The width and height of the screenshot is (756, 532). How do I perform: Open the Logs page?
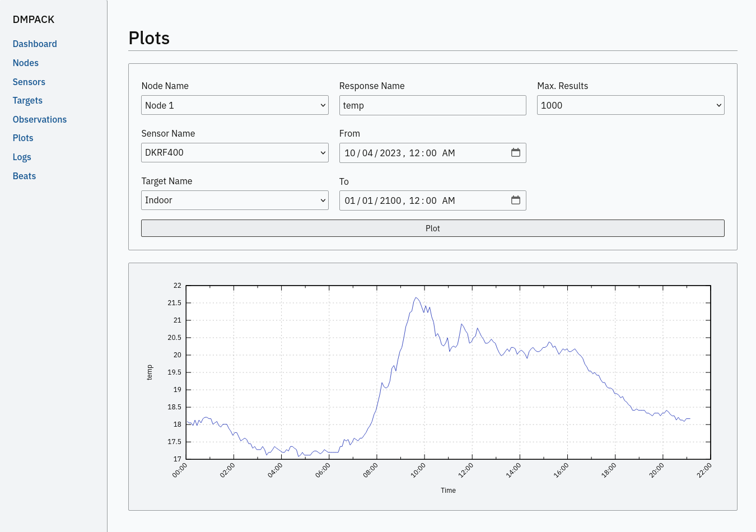[22, 157]
